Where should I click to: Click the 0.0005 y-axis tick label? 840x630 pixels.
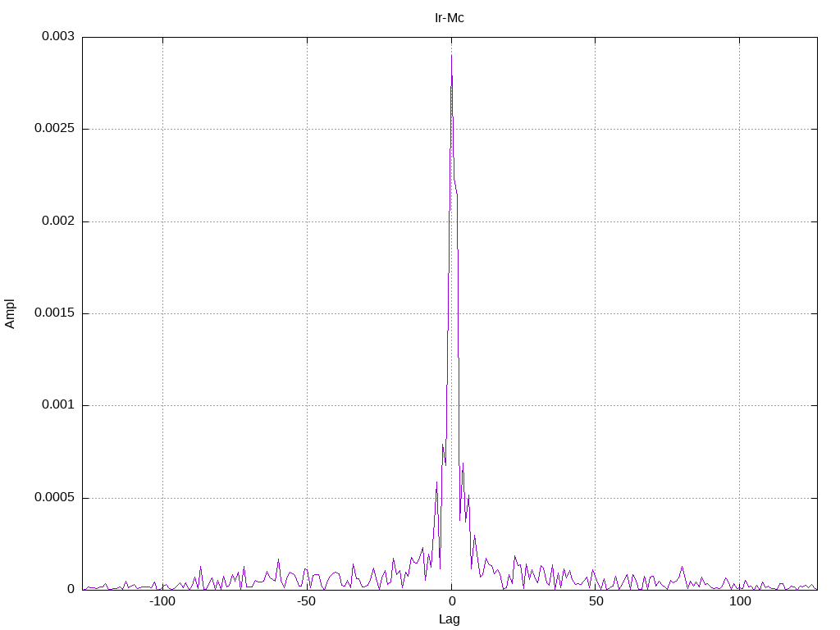[54, 498]
